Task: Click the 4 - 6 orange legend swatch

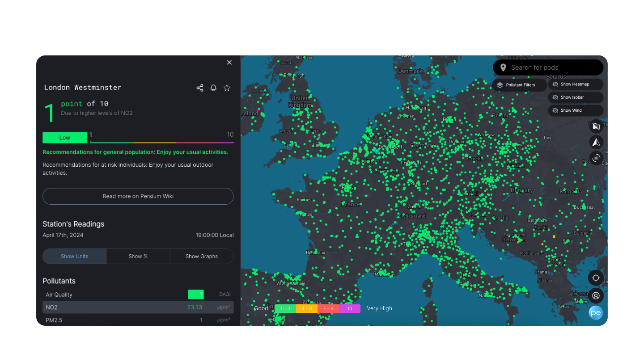Action: (306, 308)
